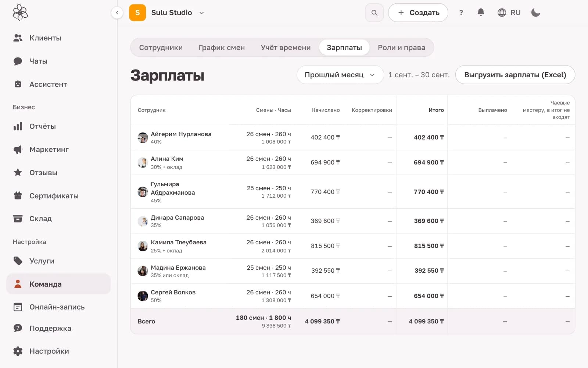Switch to the График смен tab
The width and height of the screenshot is (588, 368).
point(222,47)
